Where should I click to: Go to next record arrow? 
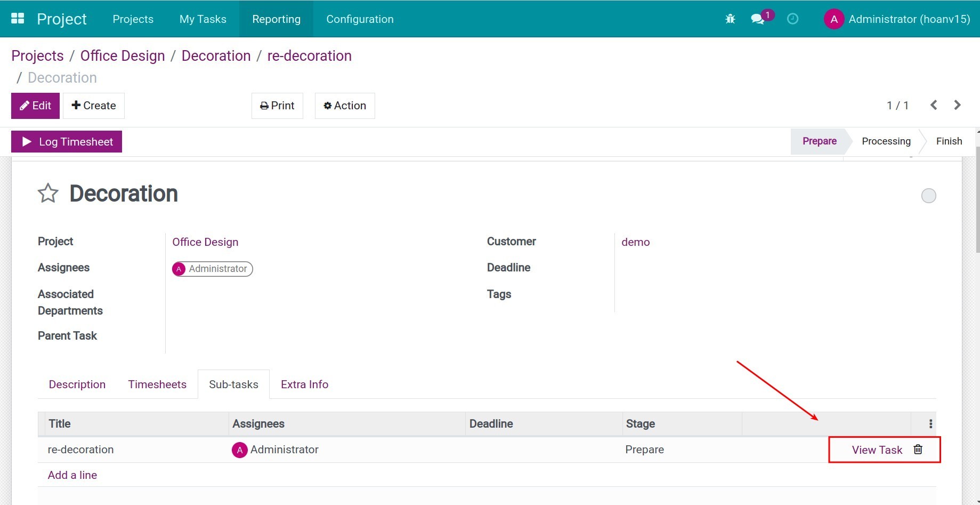957,105
